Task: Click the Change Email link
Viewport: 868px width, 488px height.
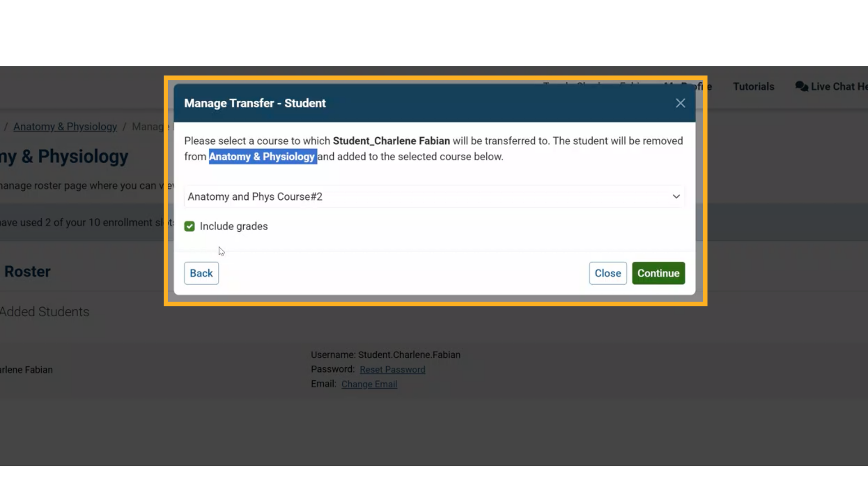Action: click(369, 384)
